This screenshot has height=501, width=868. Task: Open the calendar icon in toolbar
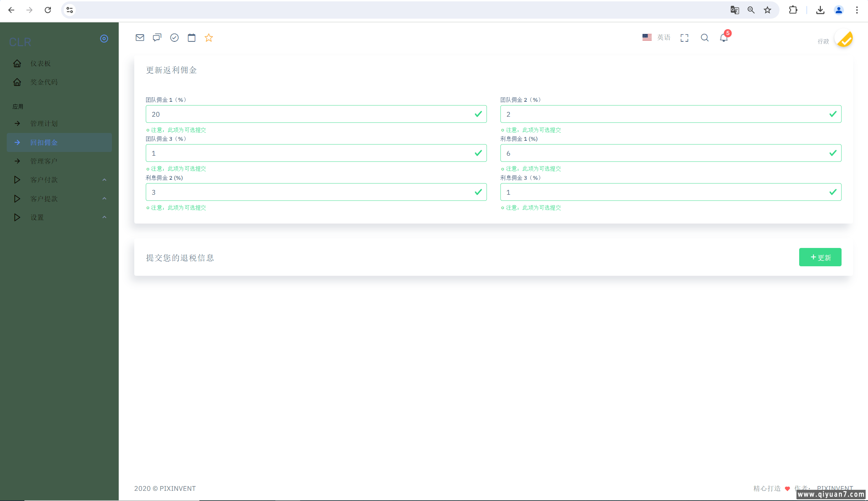[x=192, y=38]
